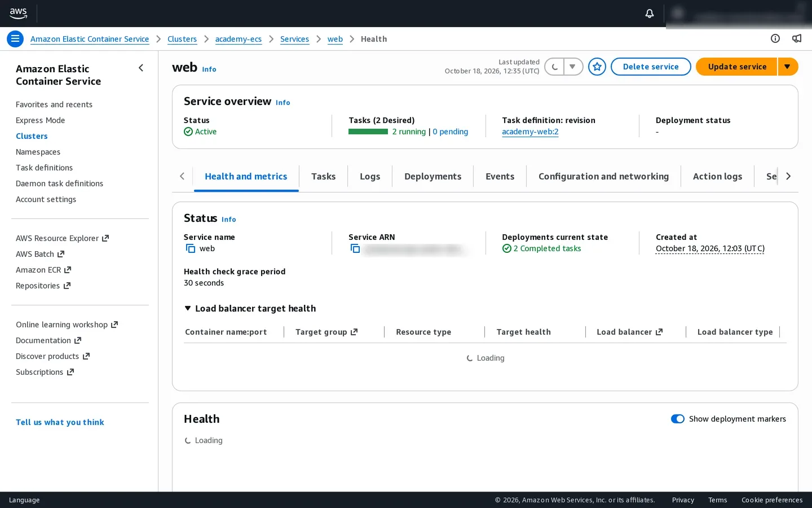The image size is (812, 508).
Task: Open the info panel circle icon
Action: click(x=775, y=38)
